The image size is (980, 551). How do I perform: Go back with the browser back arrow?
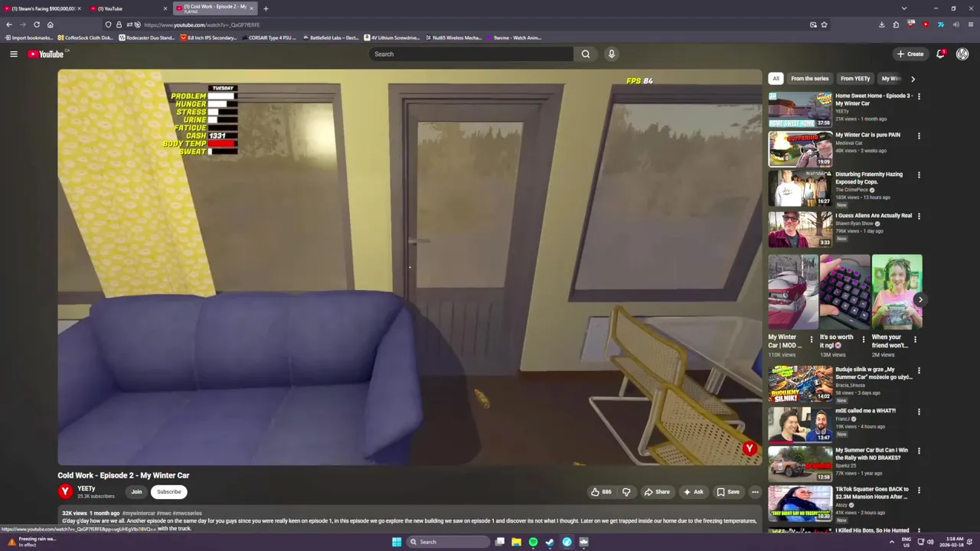[9, 24]
